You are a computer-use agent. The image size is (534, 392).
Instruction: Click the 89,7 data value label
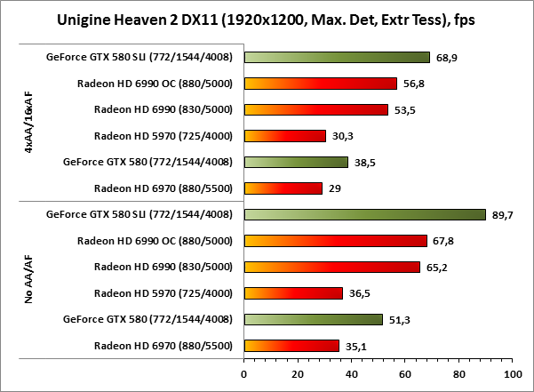click(x=502, y=214)
